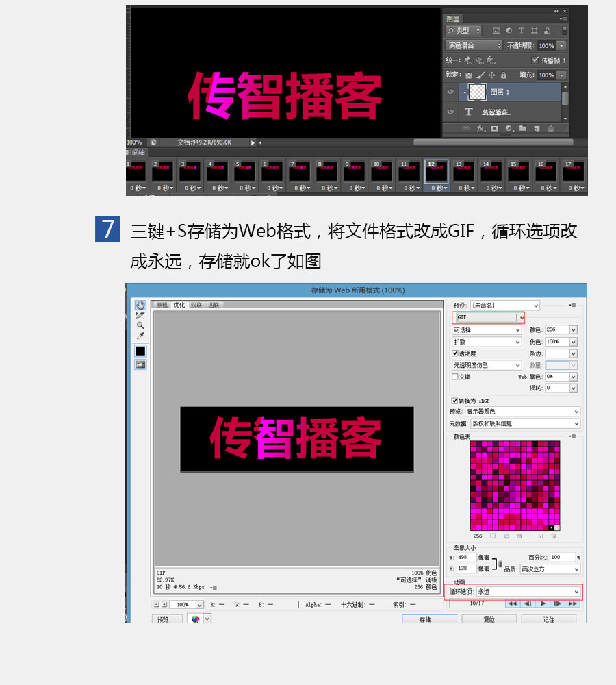Toggle the 转换为 sRGB checkbox

pos(454,401)
